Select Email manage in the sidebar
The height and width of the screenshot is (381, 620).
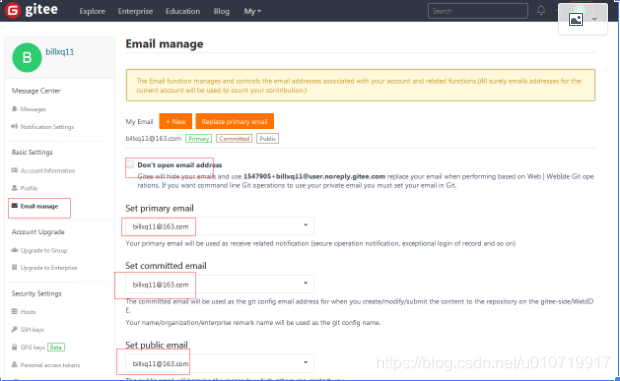tap(39, 206)
